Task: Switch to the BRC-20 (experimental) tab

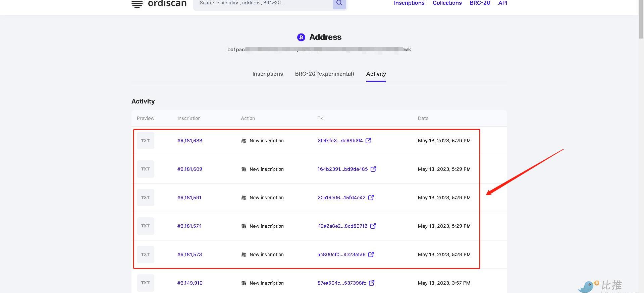Action: point(324,74)
